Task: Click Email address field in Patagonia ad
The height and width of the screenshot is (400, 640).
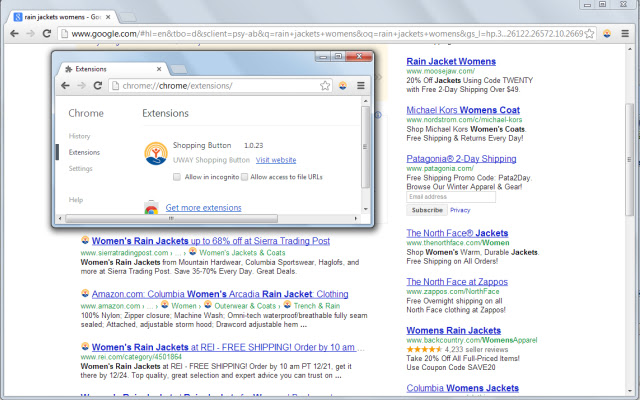Action: [451, 197]
